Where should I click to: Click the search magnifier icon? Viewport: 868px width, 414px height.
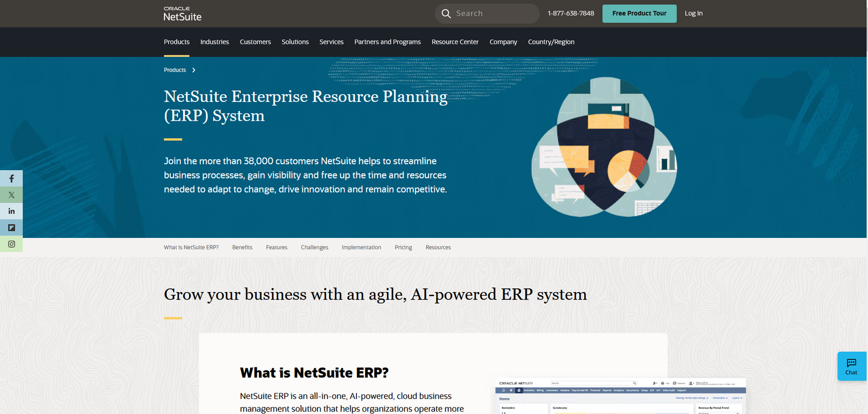pos(446,14)
